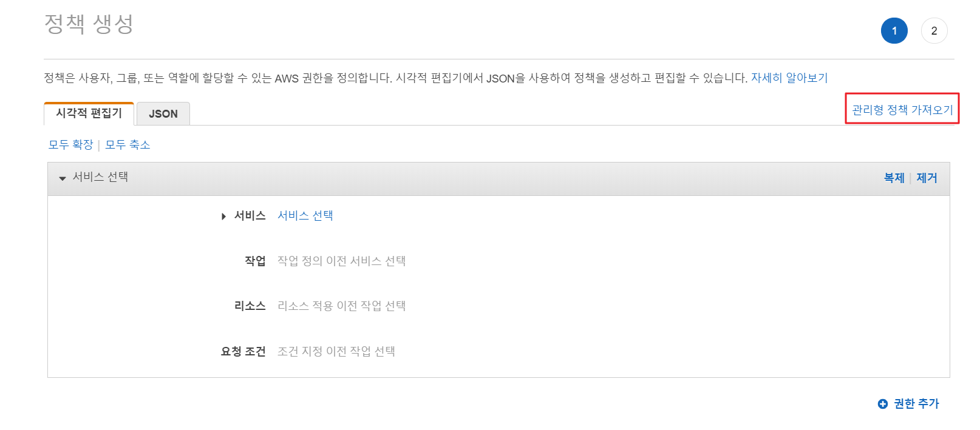Screen dimensions: 980x430
Task: Click the bold 서비스 label
Action: pyautogui.click(x=250, y=216)
